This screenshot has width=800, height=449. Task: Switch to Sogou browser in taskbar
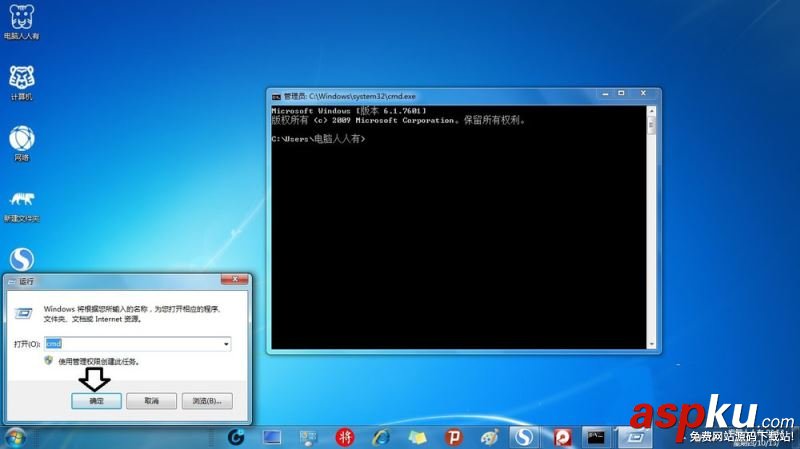pyautogui.click(x=524, y=437)
